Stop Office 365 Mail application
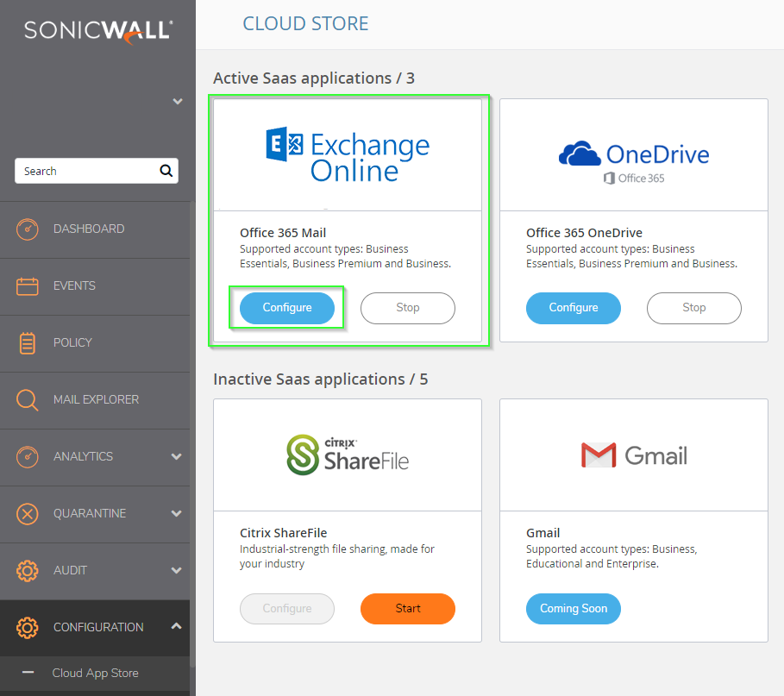784x696 pixels. coord(407,308)
